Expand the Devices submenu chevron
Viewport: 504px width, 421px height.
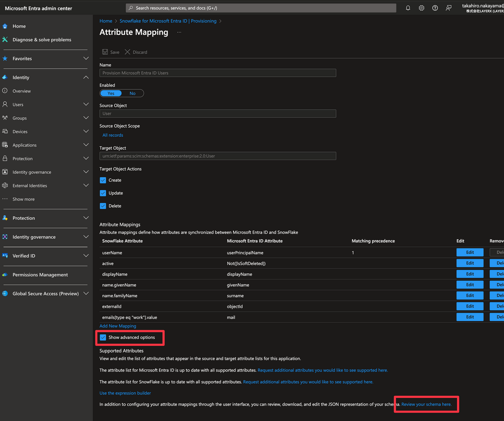pos(86,131)
